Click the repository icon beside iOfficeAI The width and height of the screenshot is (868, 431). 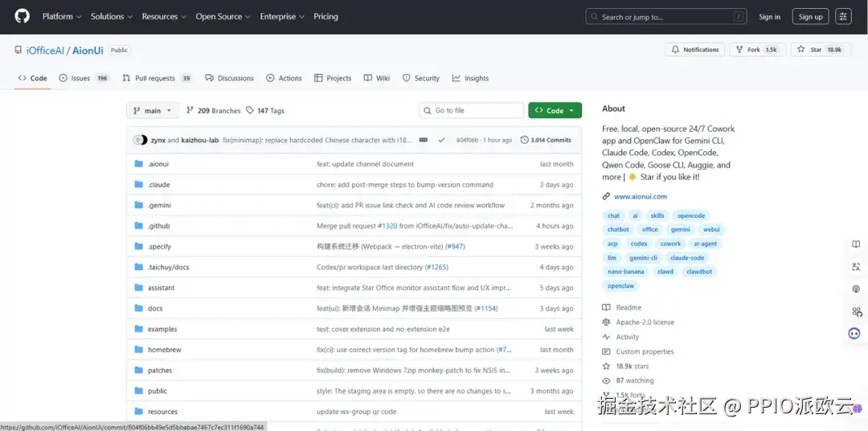click(18, 50)
